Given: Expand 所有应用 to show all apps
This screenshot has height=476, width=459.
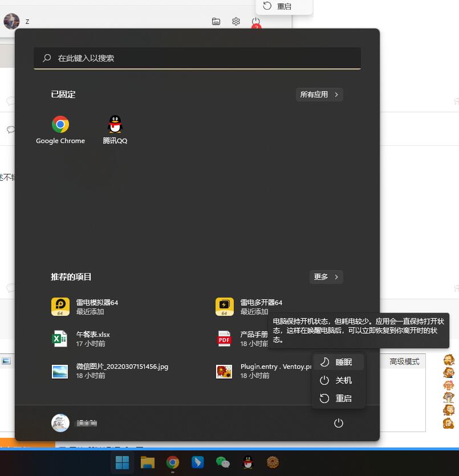Looking at the screenshot, I should 319,95.
